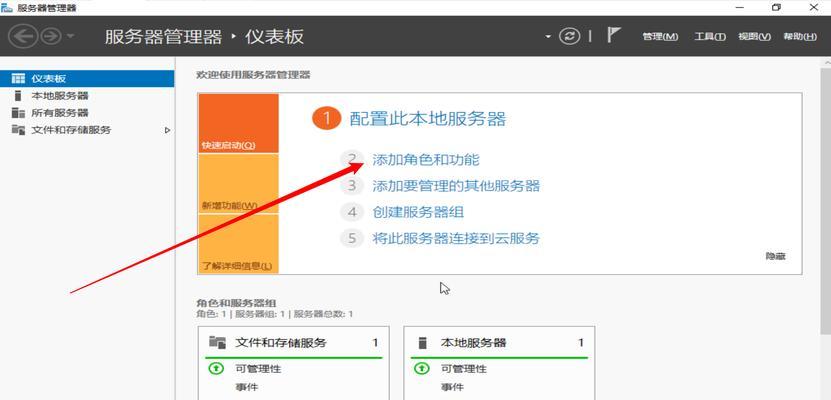Open the 文件和存储服务 tile header
Image resolution: width=831 pixels, height=400 pixels.
click(x=294, y=342)
